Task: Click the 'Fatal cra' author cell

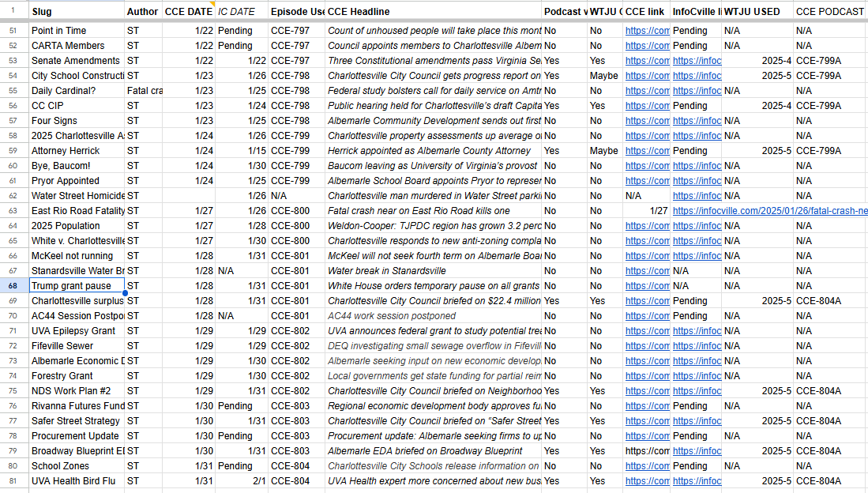Action: tap(144, 90)
